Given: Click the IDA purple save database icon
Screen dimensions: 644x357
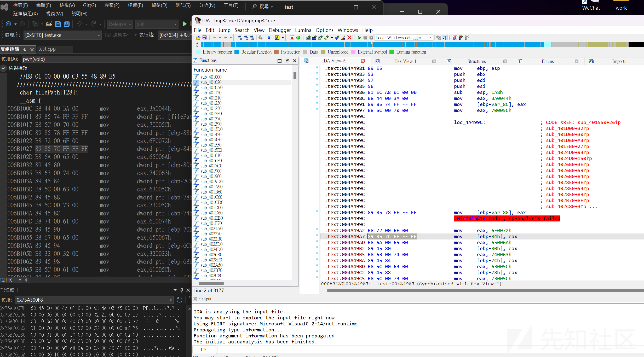Looking at the screenshot, I should coord(204,38).
